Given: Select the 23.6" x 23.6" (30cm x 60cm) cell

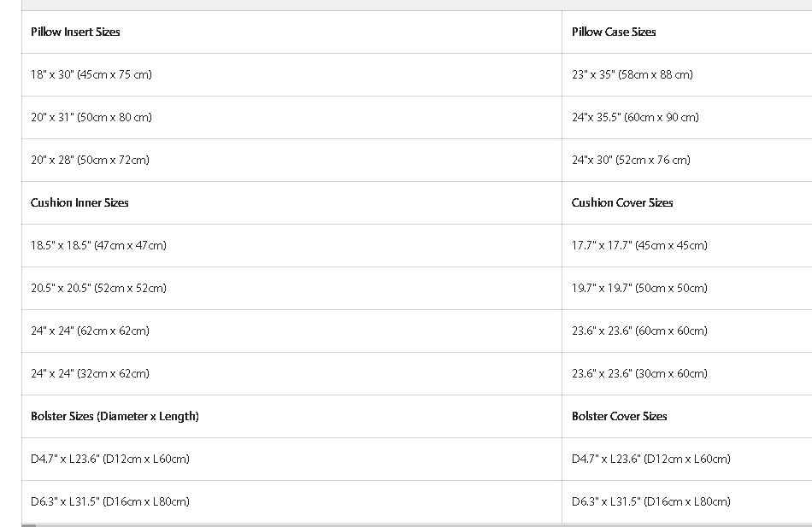Looking at the screenshot, I should (x=639, y=373).
